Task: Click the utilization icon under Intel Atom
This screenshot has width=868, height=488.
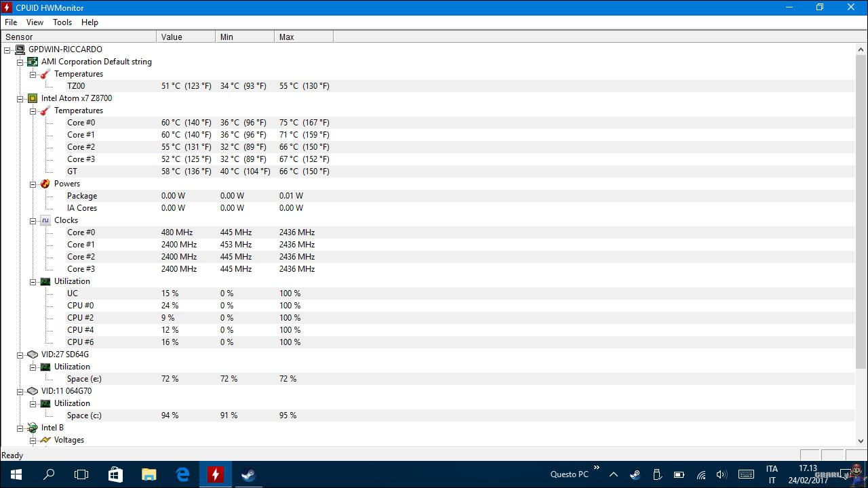Action: pos(45,281)
